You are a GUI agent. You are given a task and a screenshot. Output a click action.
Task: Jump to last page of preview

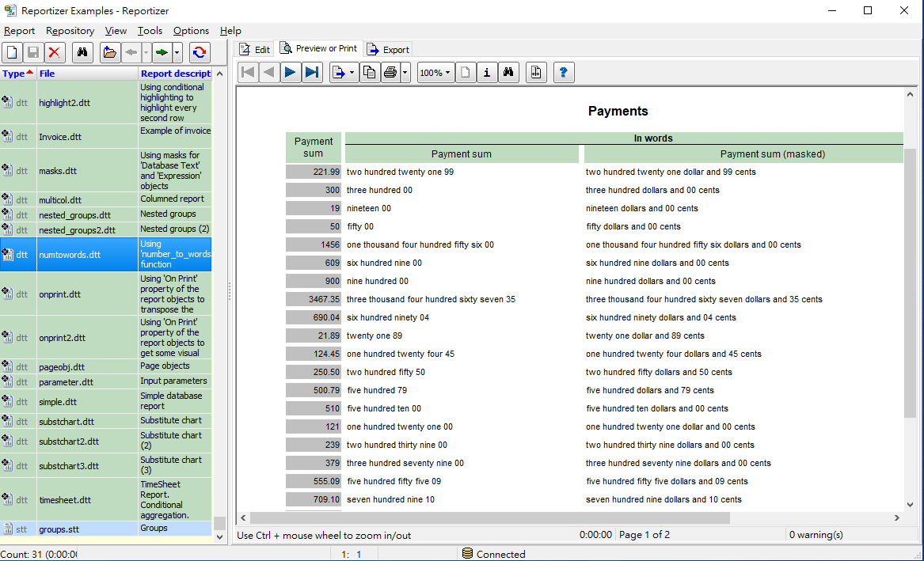tap(312, 73)
